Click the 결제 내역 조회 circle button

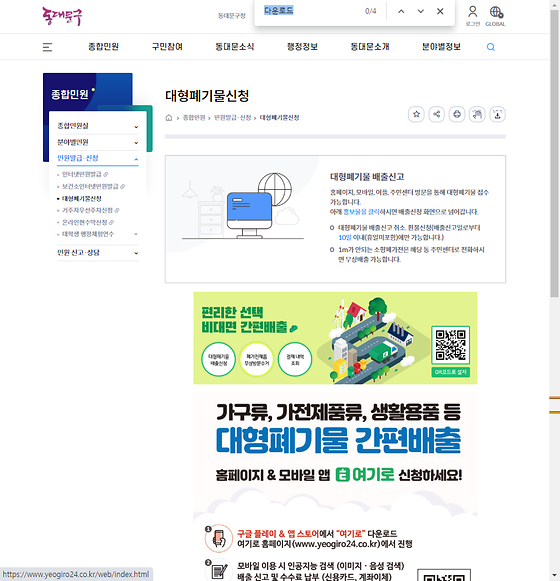pyautogui.click(x=295, y=359)
